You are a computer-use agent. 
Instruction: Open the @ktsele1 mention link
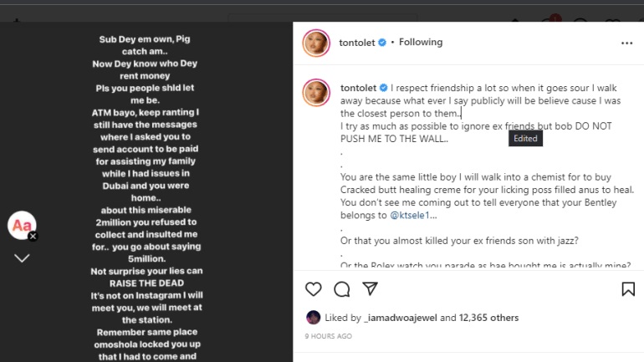413,215
